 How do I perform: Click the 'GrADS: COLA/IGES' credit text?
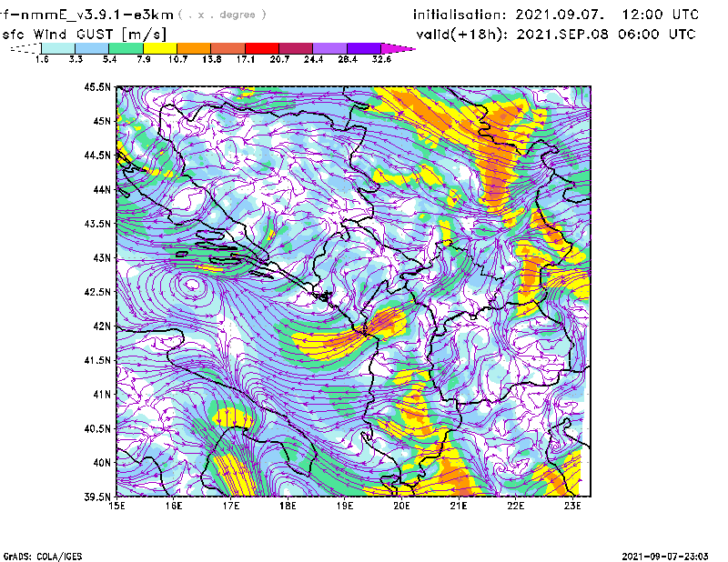(x=42, y=555)
